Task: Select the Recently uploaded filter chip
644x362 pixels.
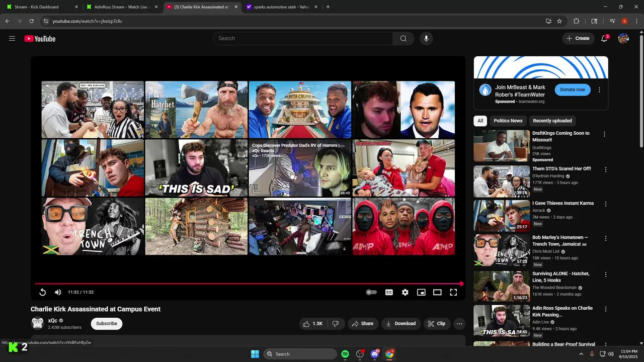Action: pos(552,121)
